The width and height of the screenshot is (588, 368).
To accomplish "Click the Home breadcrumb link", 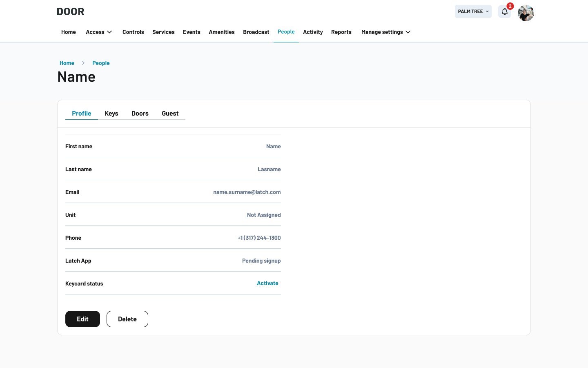I will [x=67, y=63].
